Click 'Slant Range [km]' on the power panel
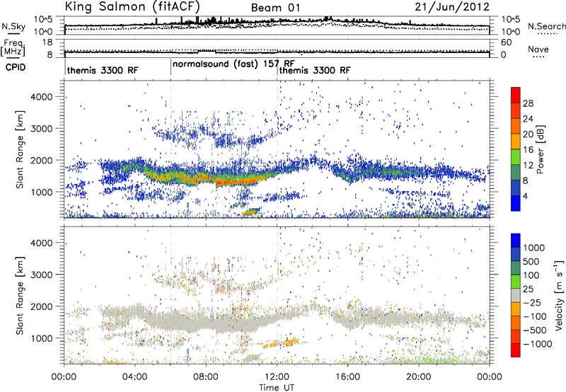Image resolution: width=566 pixels, height=392 pixels. (20, 149)
